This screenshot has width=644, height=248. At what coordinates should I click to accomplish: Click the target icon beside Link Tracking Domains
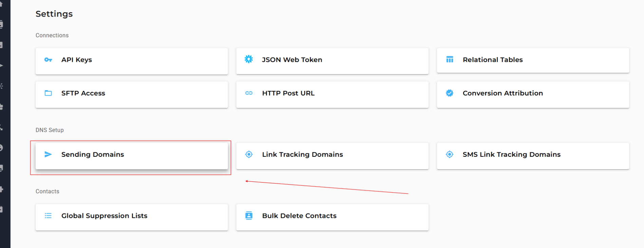click(x=249, y=154)
